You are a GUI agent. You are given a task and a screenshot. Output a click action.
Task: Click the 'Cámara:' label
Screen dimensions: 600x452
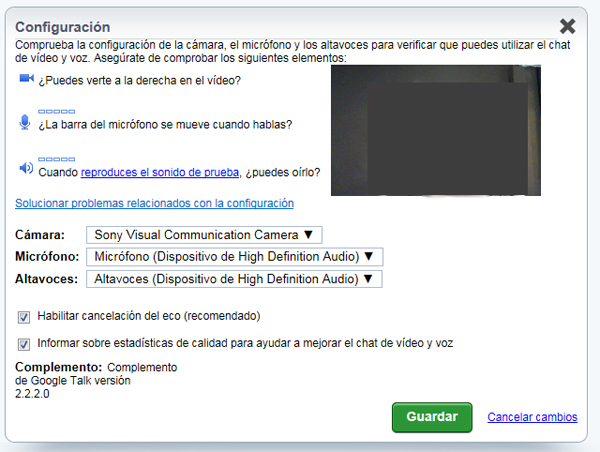(40, 235)
